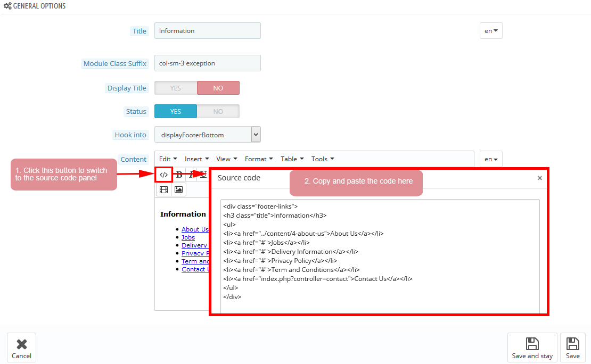The image size is (591, 364).
Task: Click the closing </div> code line
Action: click(232, 297)
